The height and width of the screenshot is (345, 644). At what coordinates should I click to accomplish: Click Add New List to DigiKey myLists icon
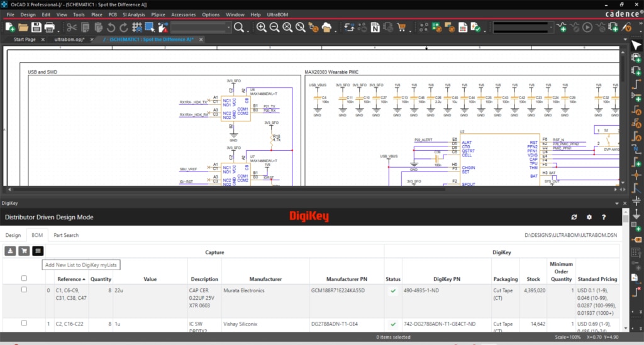[38, 251]
